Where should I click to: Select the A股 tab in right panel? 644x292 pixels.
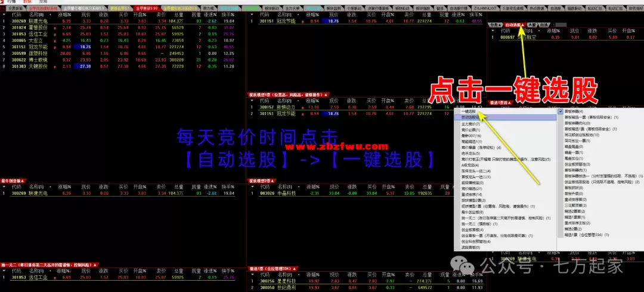pyautogui.click(x=532, y=24)
